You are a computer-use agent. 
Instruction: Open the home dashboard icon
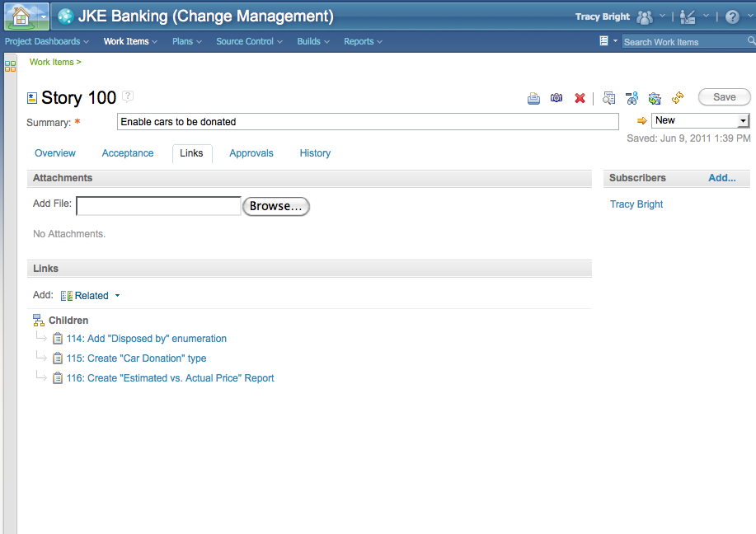21,16
